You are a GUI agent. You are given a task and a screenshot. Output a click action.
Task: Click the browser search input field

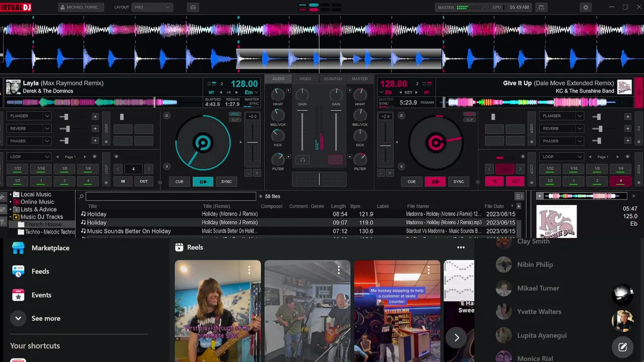coord(171,197)
